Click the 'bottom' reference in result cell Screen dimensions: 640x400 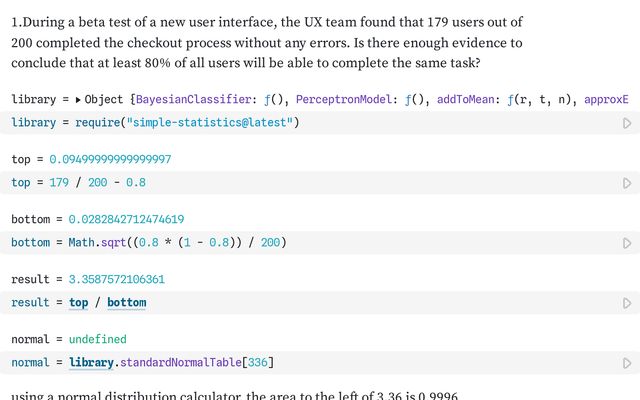coord(126,302)
